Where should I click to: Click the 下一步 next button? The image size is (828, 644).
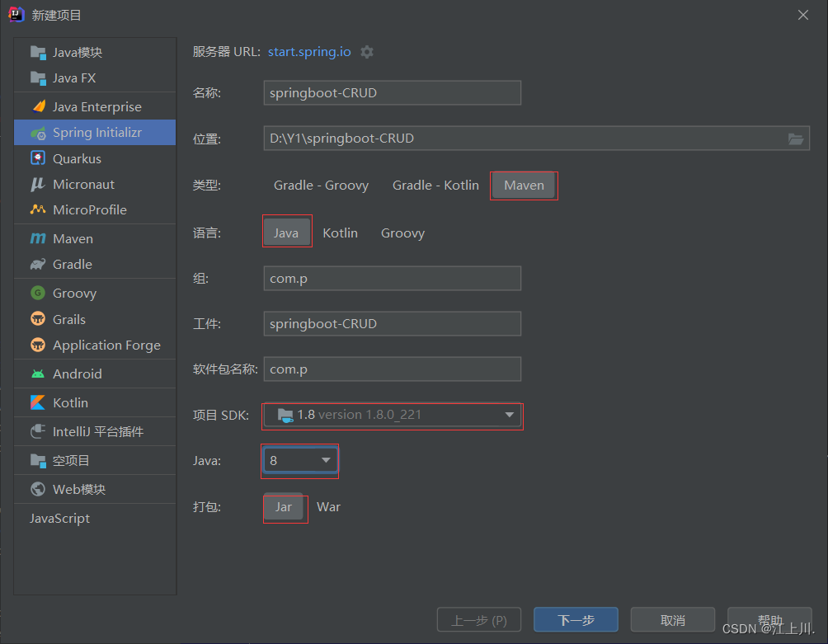[x=576, y=620]
